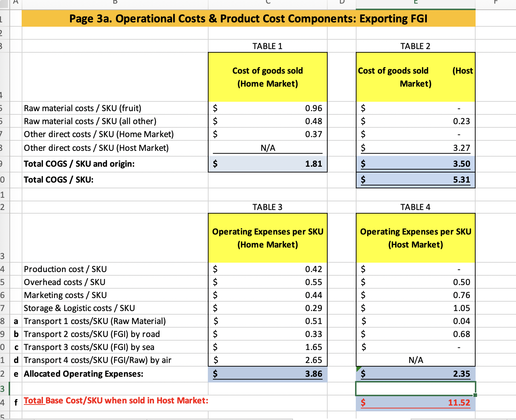516x420 pixels.
Task: Click 'Other direct costs / SKU (Host Market)' label
Action: pos(96,148)
